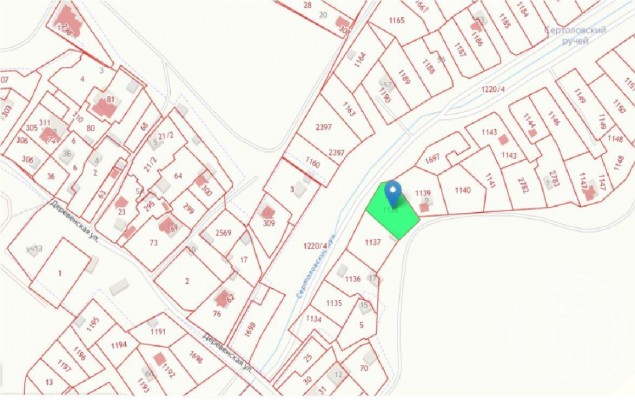The height and width of the screenshot is (400, 635).
Task: Click the red building in parcel 1139
Action: (x=424, y=208)
